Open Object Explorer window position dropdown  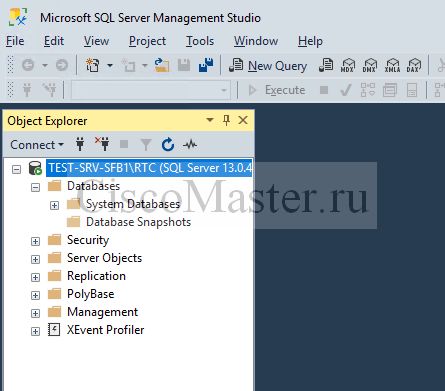click(210, 120)
